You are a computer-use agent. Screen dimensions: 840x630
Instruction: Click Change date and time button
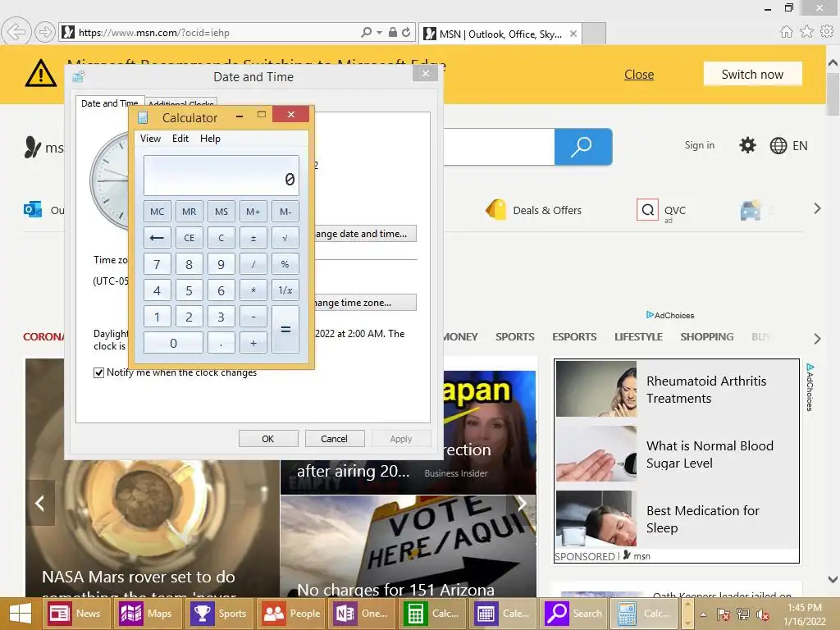point(365,234)
